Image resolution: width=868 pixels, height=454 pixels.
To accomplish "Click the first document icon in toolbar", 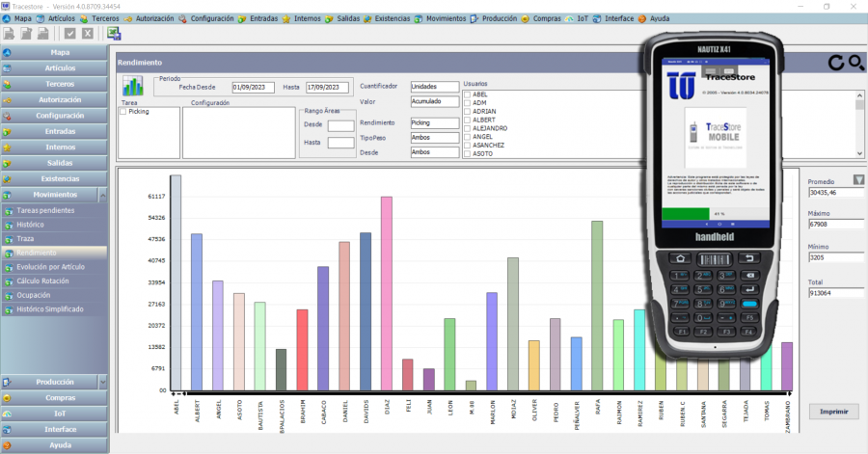I will (x=10, y=34).
